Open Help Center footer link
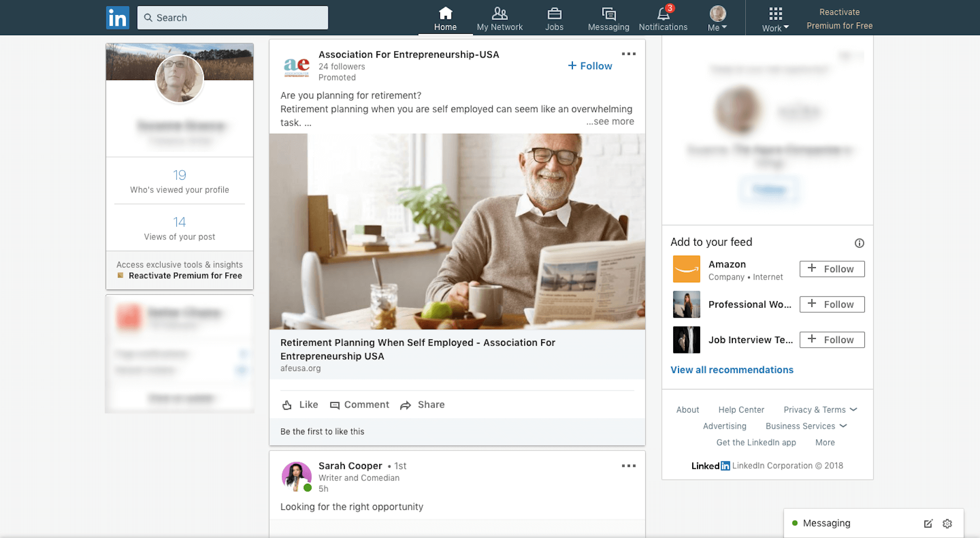This screenshot has height=538, width=980. 741,410
